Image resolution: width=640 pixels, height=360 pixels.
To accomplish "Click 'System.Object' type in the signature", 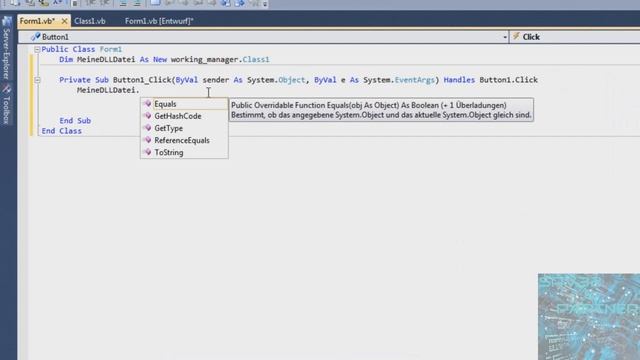I will (276, 80).
